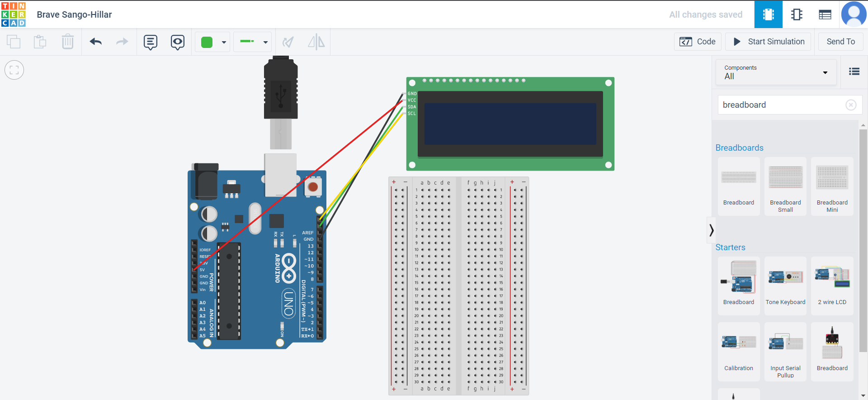Select the Breadboard Small component

[x=785, y=186]
